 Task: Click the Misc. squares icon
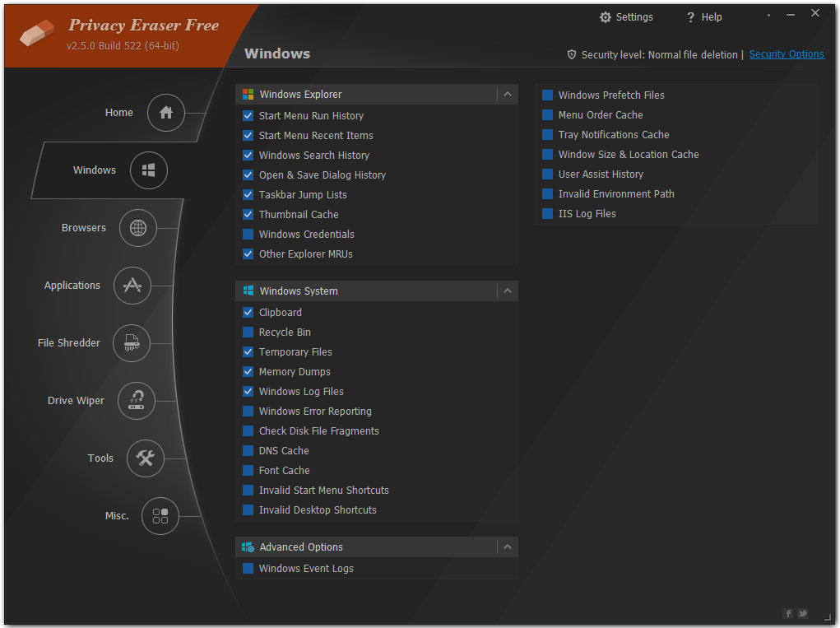pos(160,516)
